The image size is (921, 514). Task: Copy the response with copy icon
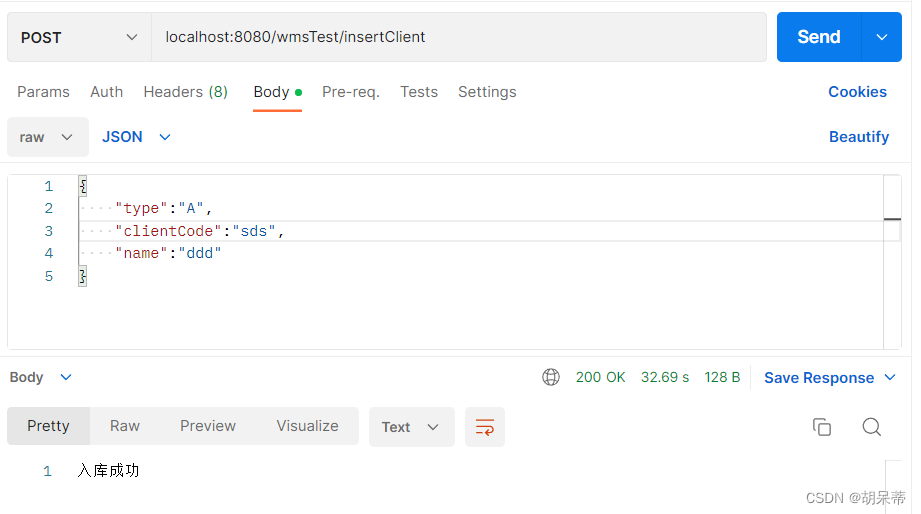coord(822,426)
